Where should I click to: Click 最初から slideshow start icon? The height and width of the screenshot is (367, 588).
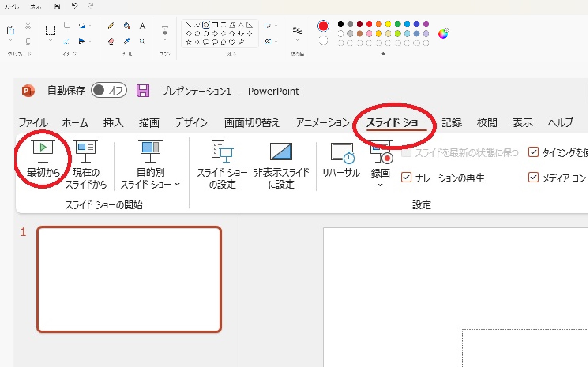[43, 152]
